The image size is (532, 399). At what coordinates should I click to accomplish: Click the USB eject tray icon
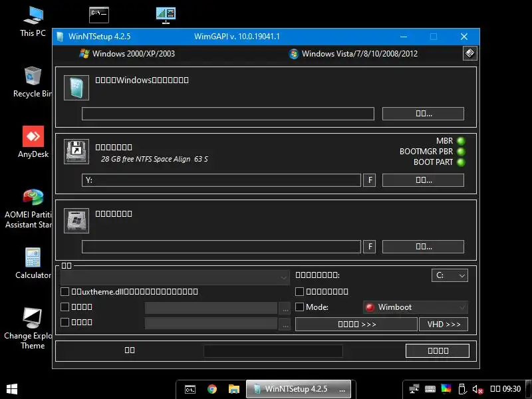462,389
